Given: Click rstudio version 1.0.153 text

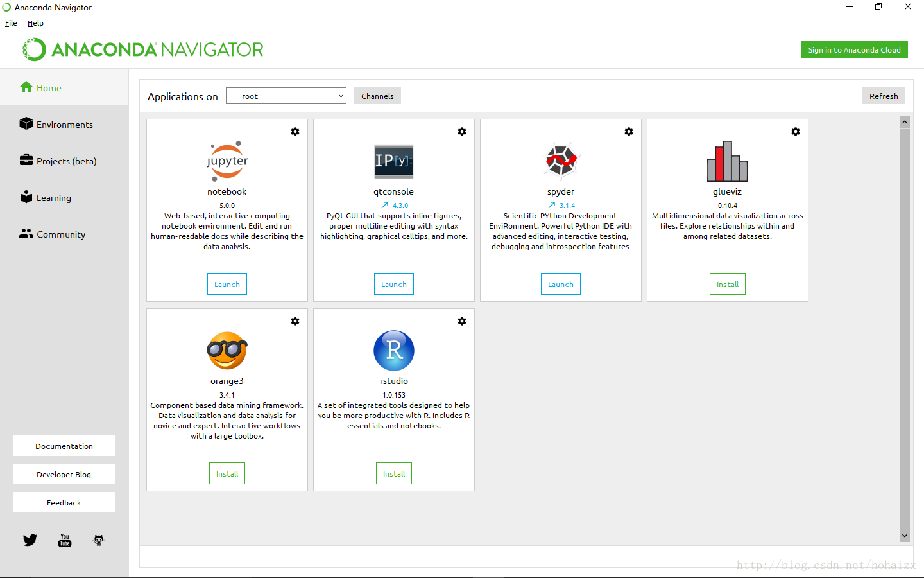Looking at the screenshot, I should pos(394,395).
